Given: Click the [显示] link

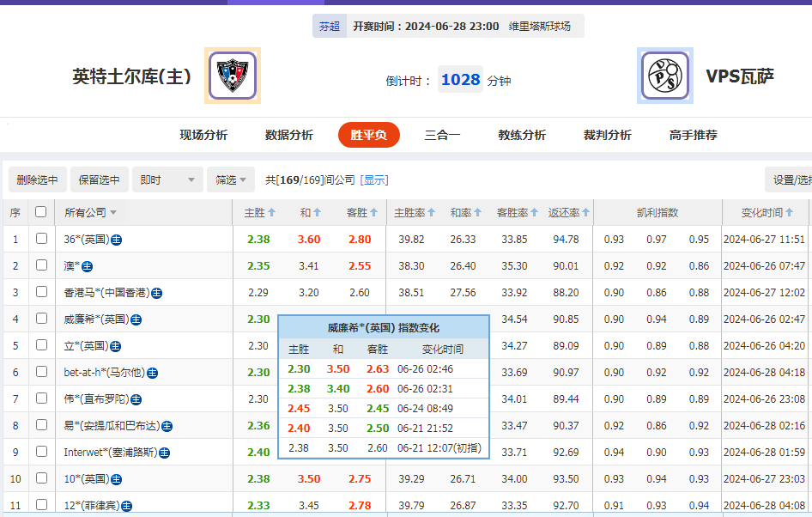Looking at the screenshot, I should tap(376, 179).
